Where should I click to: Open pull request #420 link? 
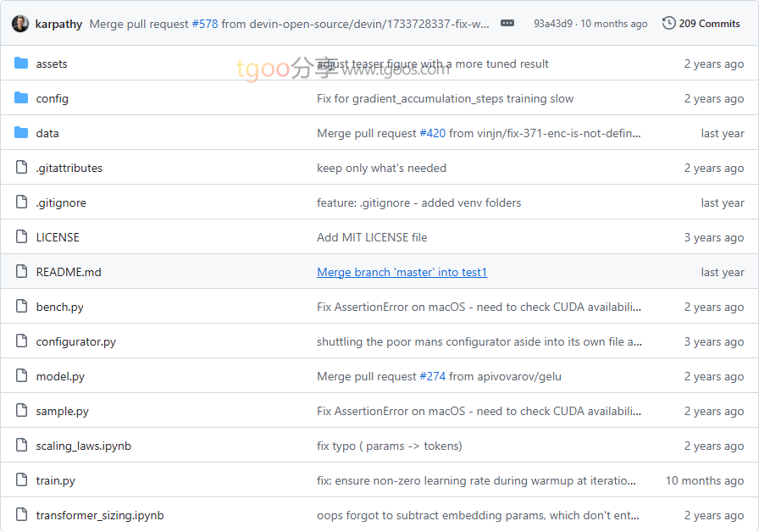432,133
